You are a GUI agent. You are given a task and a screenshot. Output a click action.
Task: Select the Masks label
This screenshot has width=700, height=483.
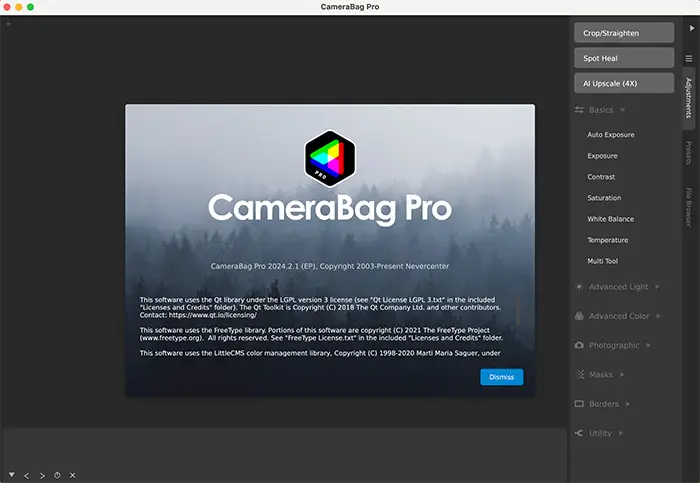pyautogui.click(x=600, y=375)
